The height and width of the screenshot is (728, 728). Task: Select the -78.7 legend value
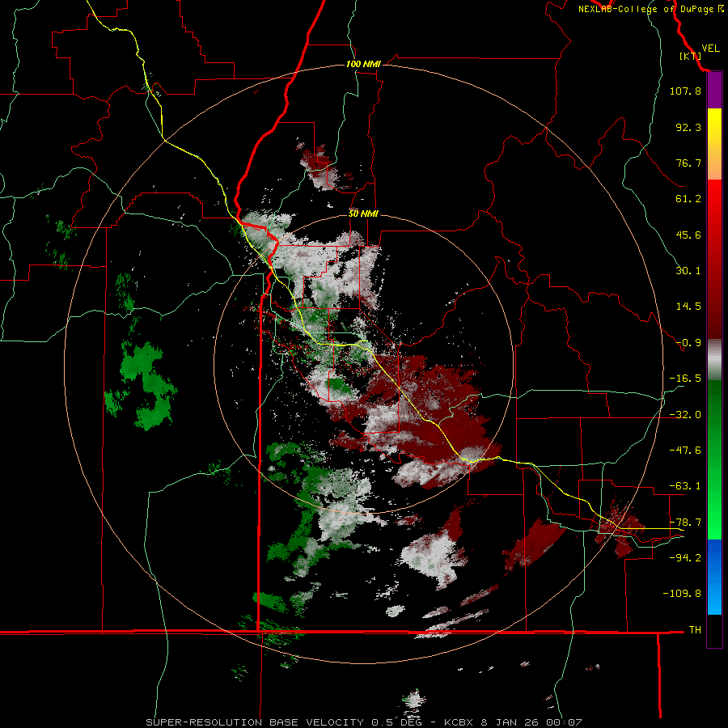pyautogui.click(x=685, y=523)
